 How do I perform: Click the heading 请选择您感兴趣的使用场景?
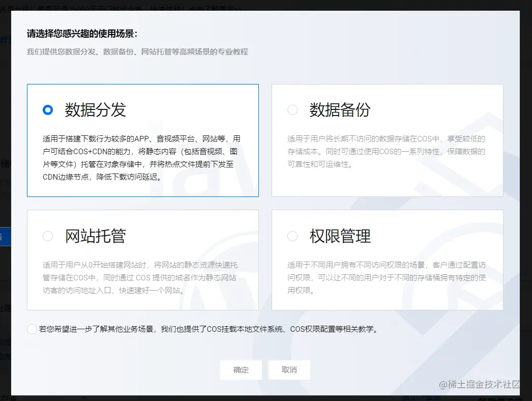click(82, 34)
